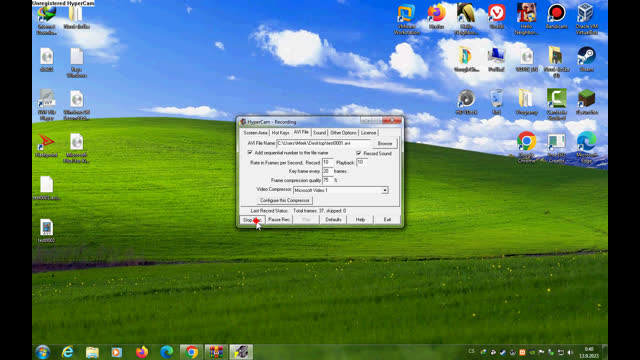The image size is (640, 360).
Task: Click Configure this Compressor button
Action: click(x=284, y=200)
